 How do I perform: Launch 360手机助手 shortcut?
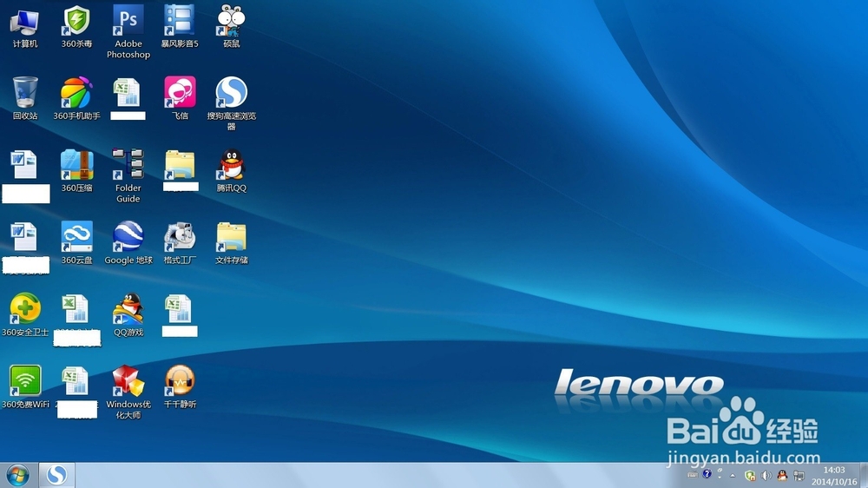76,99
